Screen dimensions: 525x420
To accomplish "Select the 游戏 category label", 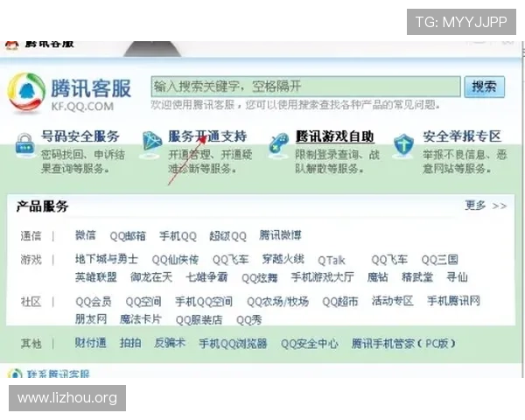I will (31, 260).
